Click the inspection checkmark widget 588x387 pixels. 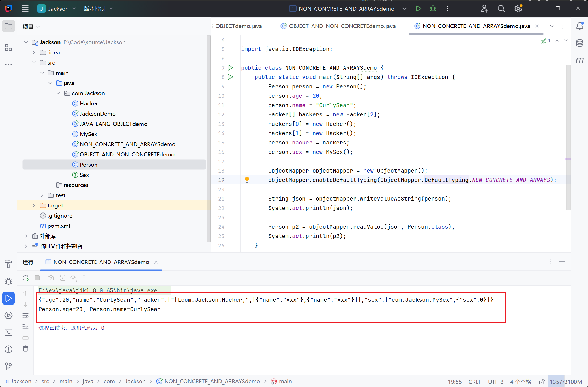546,41
